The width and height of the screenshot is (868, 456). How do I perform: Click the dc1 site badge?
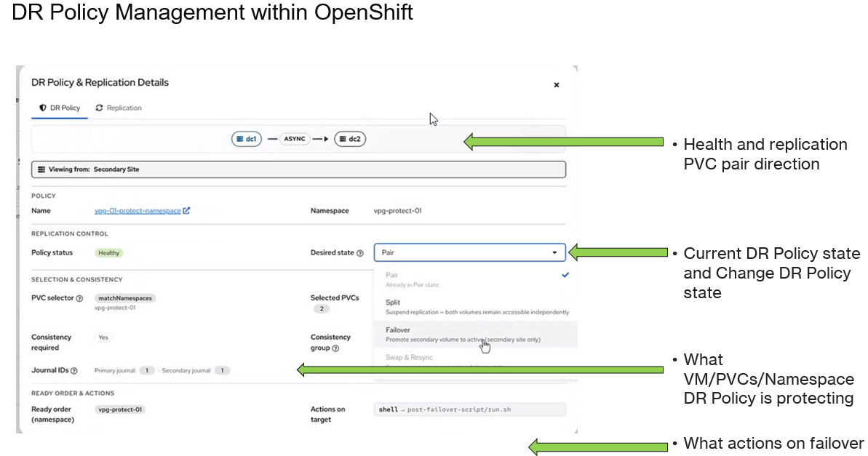tap(247, 139)
